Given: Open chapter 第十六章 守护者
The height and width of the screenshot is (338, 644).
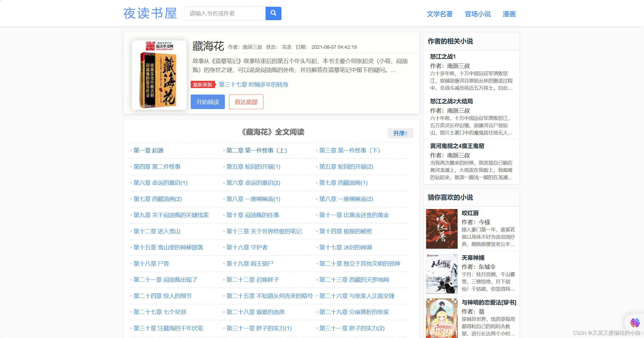Looking at the screenshot, I should 247,248.
